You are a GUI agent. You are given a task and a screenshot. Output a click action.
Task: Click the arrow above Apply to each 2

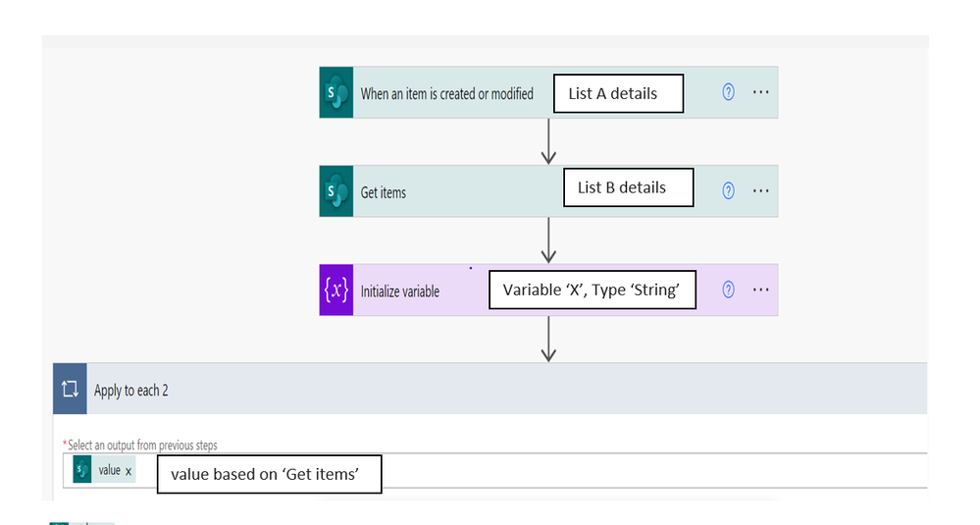(548, 339)
